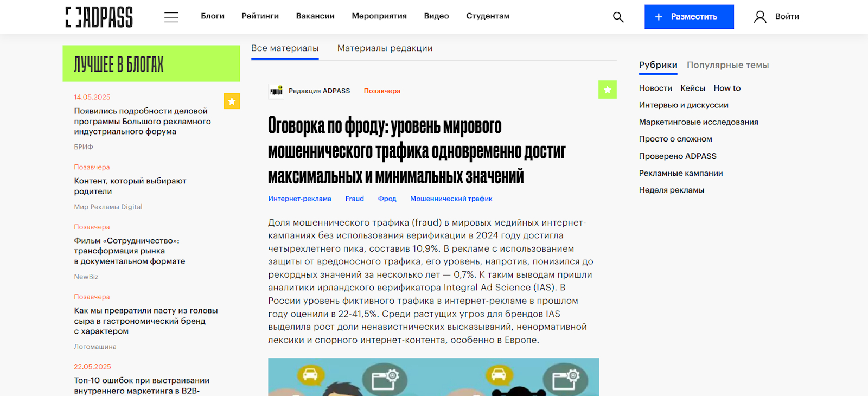Open post Топ-10 ошибок при выстраивании
Image resolution: width=868 pixels, height=396 pixels.
tap(142, 386)
